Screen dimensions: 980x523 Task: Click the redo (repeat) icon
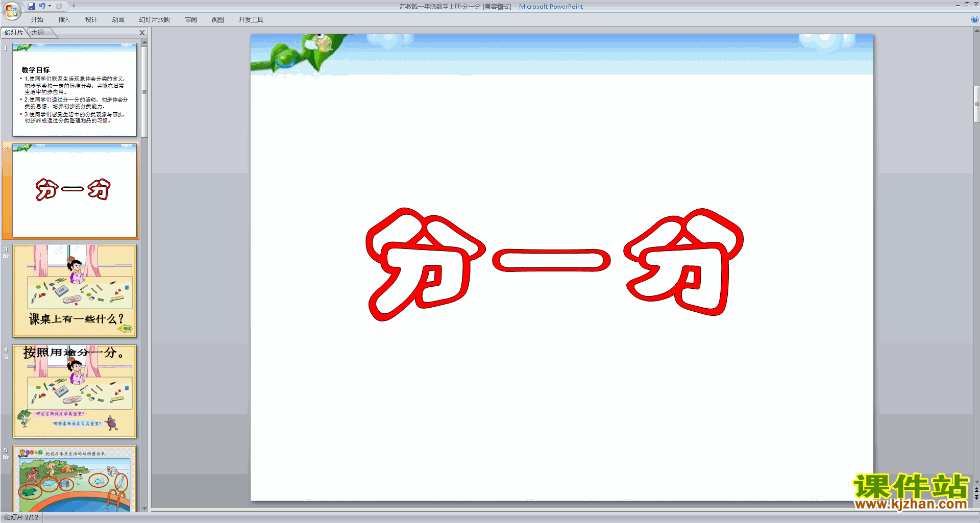tap(59, 6)
